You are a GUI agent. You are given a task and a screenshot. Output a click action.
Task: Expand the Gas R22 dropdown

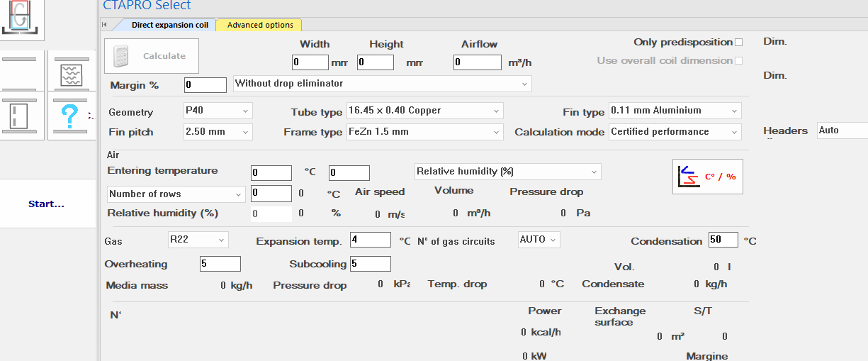[x=198, y=240]
